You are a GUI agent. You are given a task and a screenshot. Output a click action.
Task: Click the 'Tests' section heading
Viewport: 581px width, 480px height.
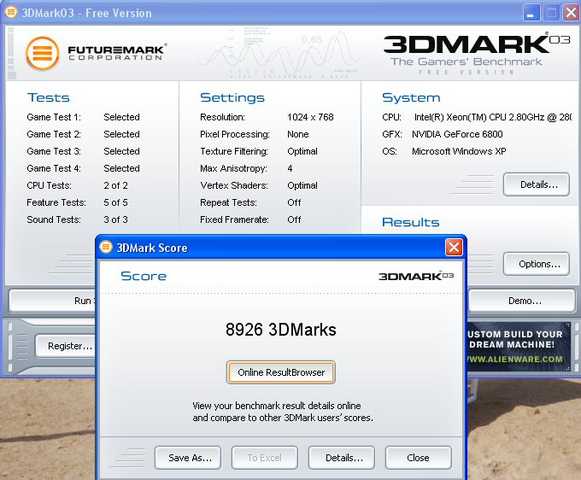[x=48, y=97]
